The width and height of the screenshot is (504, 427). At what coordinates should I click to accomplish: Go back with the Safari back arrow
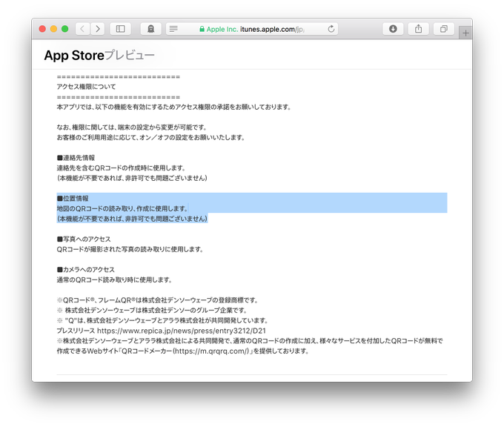coord(82,29)
